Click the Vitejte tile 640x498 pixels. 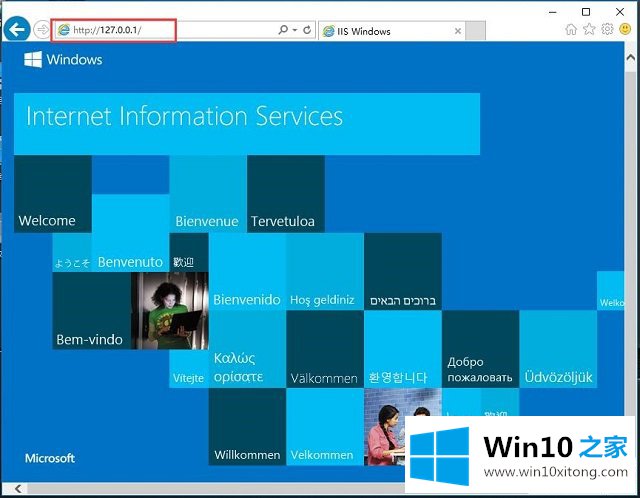tap(189, 369)
